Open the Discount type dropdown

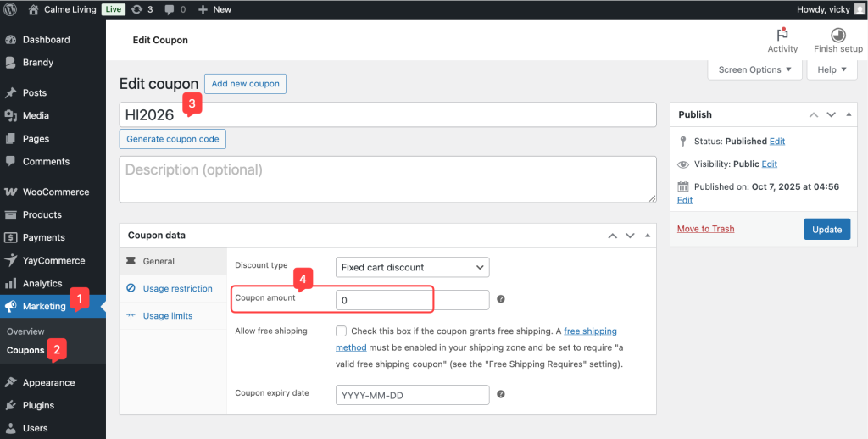click(x=412, y=267)
